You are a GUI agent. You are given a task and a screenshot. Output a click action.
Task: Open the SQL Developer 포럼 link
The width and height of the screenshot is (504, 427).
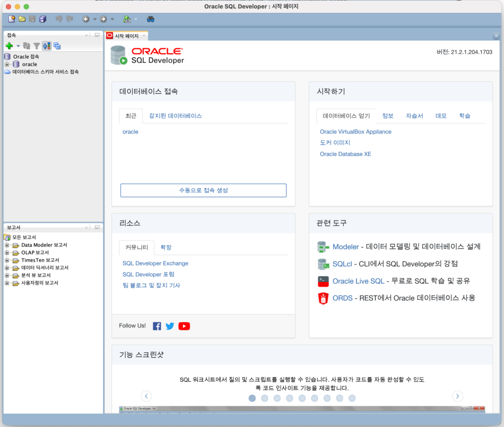pos(149,274)
